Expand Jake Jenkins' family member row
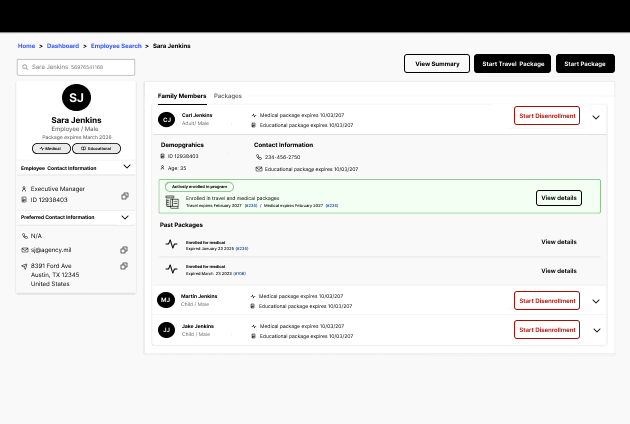 point(596,329)
